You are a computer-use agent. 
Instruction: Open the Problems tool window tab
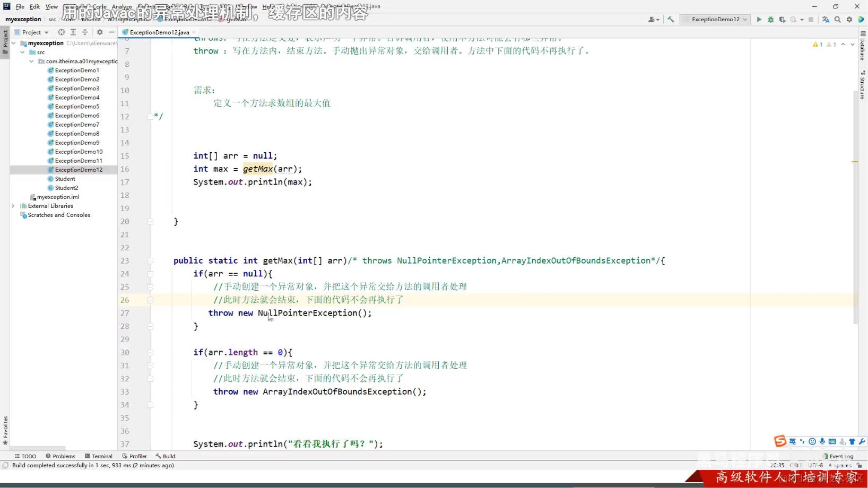60,456
